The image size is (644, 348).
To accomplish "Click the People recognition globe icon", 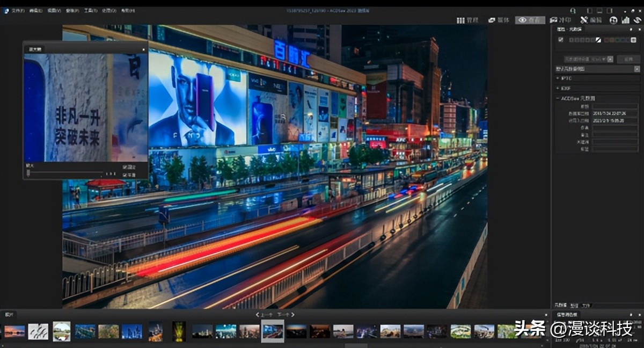I will [613, 20].
